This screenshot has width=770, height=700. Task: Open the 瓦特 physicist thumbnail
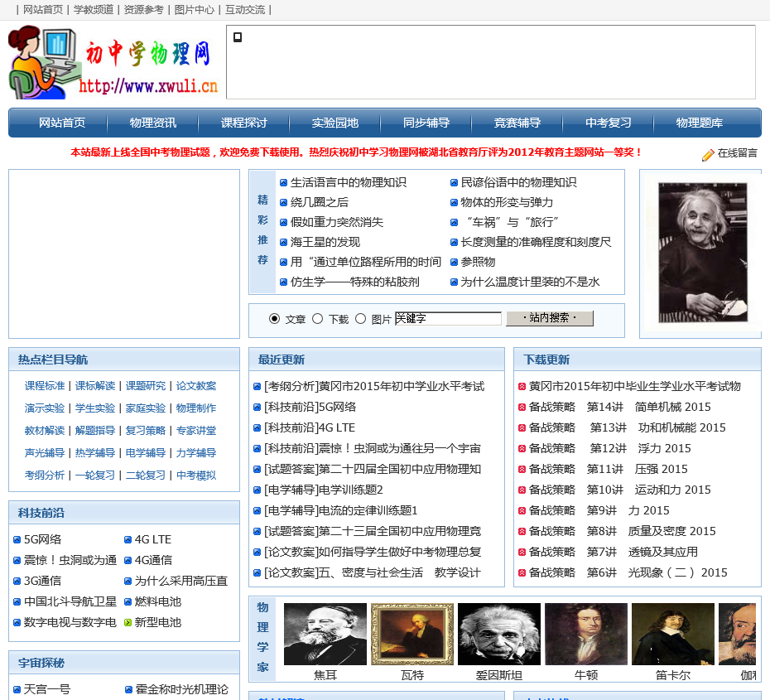point(412,635)
